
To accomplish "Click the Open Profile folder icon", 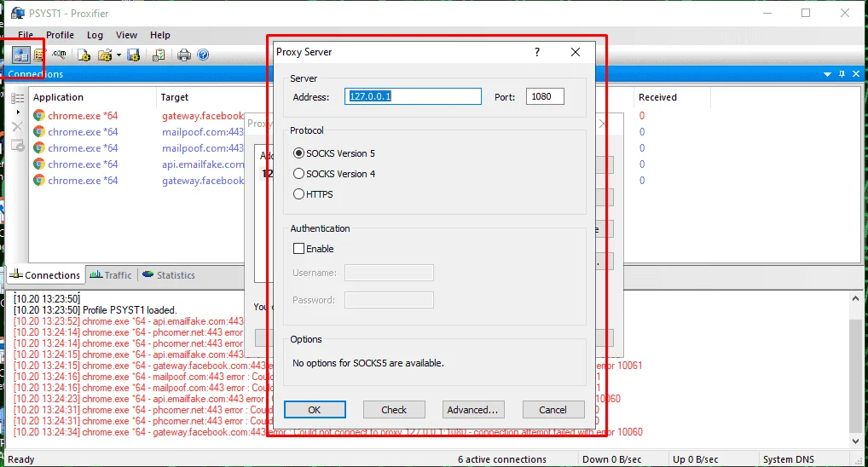I will (105, 55).
